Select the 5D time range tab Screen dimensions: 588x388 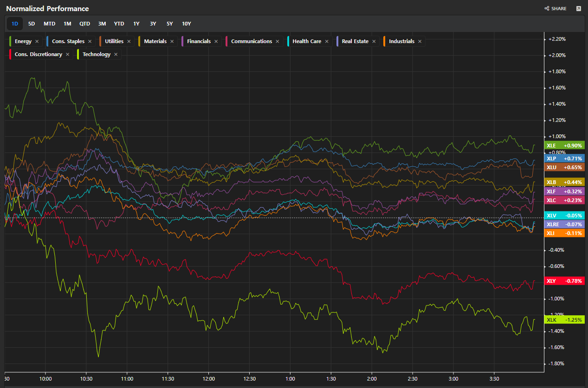[x=32, y=24]
